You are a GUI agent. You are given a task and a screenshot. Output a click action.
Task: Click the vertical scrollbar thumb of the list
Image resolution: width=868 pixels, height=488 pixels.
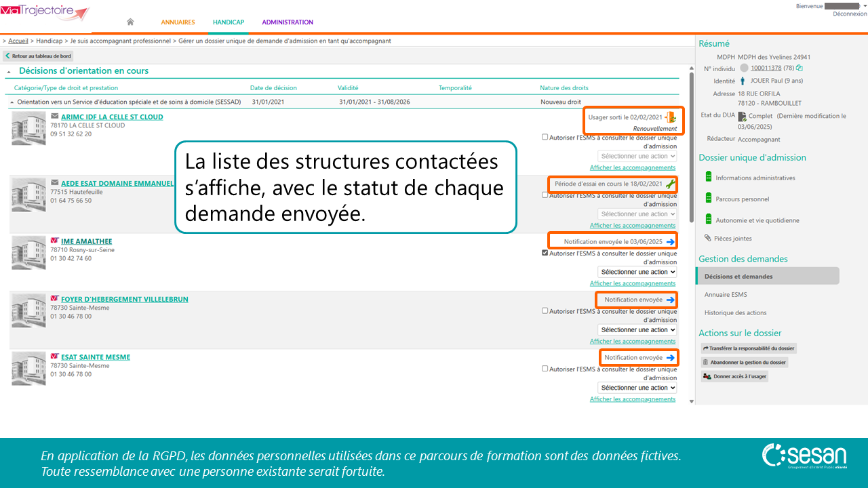tap(692, 147)
